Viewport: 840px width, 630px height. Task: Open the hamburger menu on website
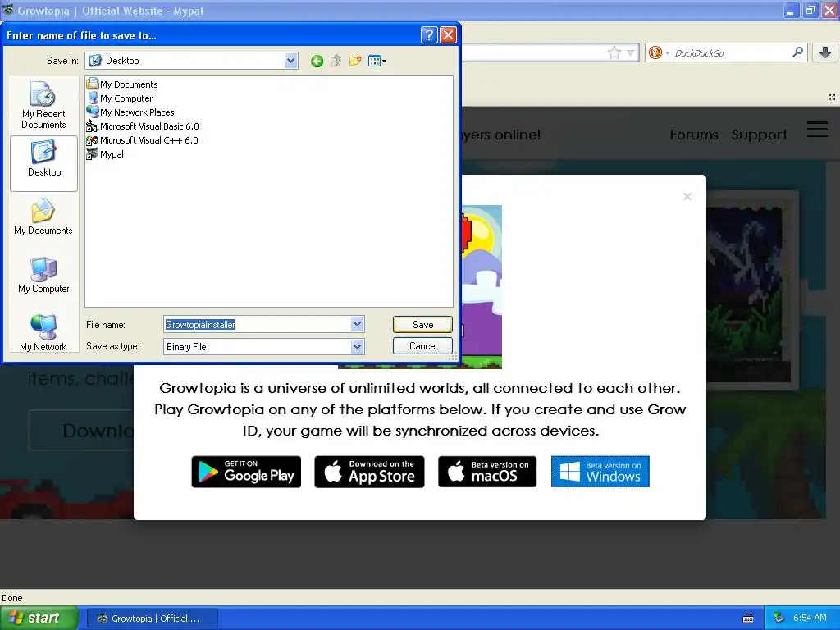click(x=818, y=129)
